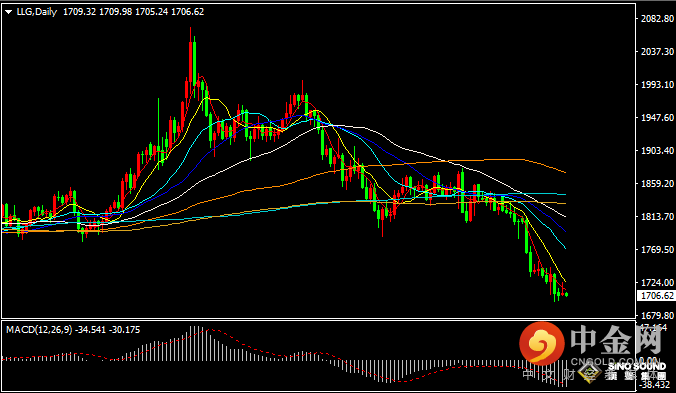
Task: Click price scale value 1859.20
Action: click(x=657, y=184)
